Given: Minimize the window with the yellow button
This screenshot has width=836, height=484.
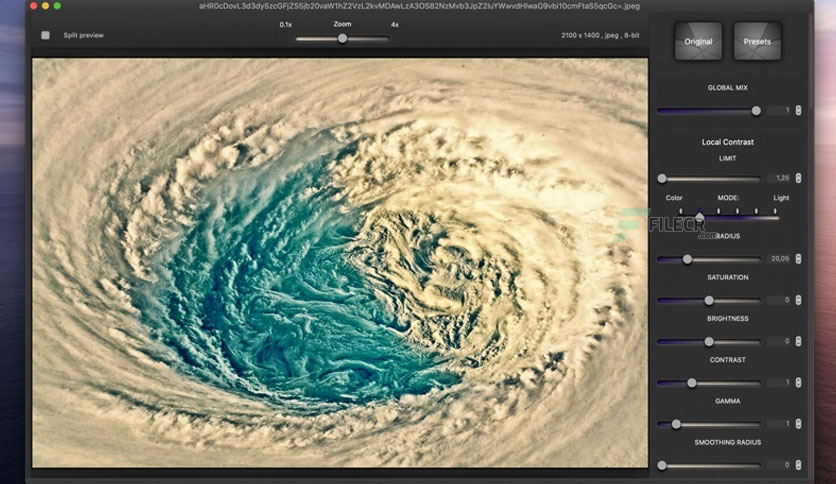Looking at the screenshot, I should pyautogui.click(x=45, y=6).
